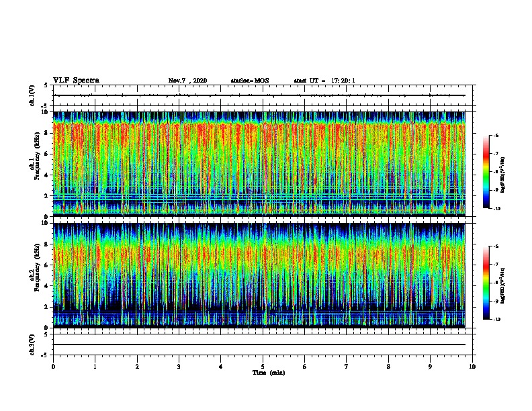Click the 'Time (min)' axis label
The width and height of the screenshot is (532, 411).
click(269, 373)
